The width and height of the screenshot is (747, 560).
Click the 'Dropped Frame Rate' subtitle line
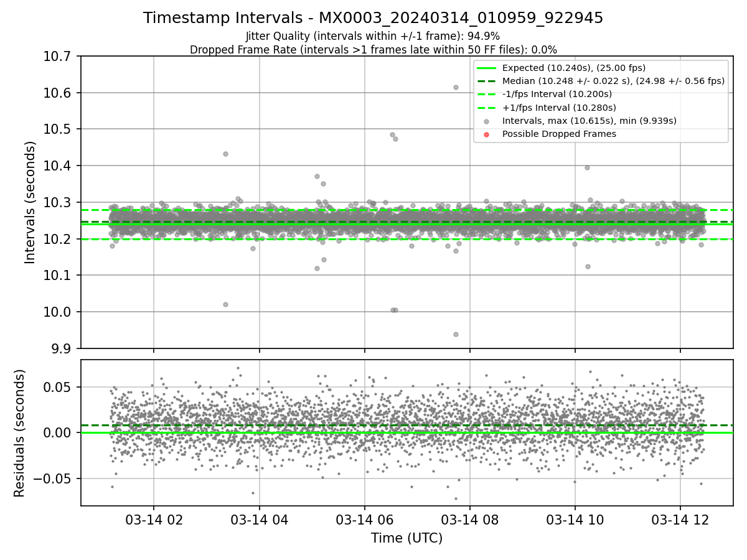(x=373, y=50)
